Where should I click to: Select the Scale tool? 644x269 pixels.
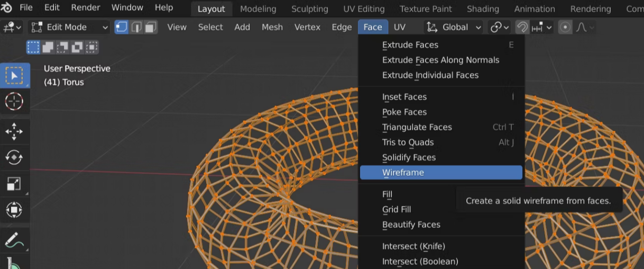tap(14, 183)
